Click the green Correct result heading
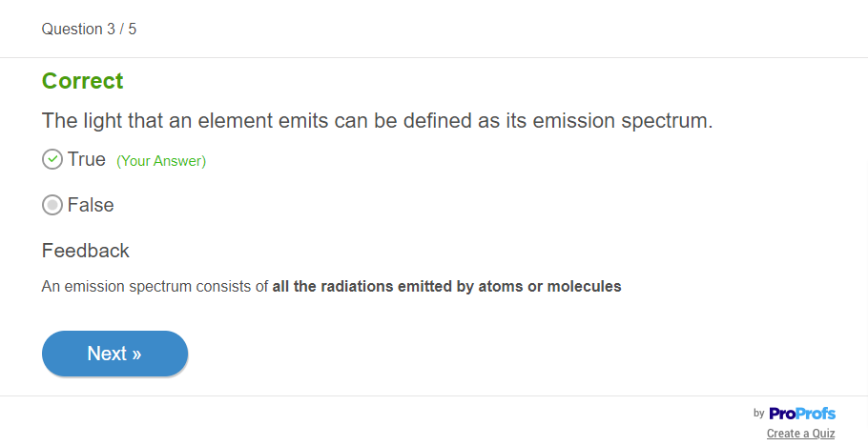 coord(83,81)
